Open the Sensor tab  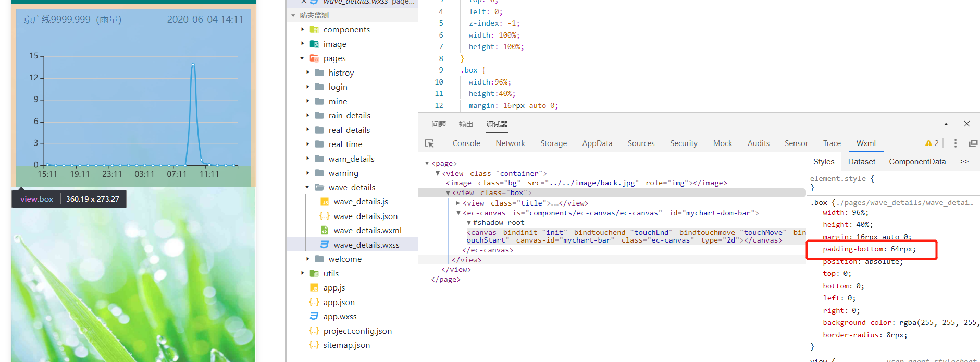796,143
